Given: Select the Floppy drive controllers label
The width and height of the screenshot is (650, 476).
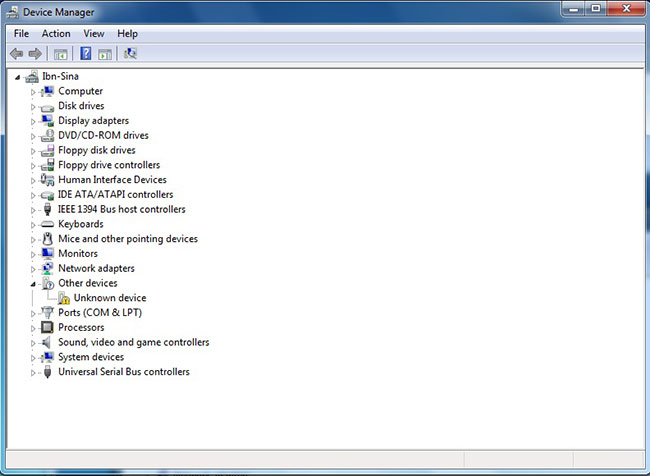Looking at the screenshot, I should coord(109,165).
